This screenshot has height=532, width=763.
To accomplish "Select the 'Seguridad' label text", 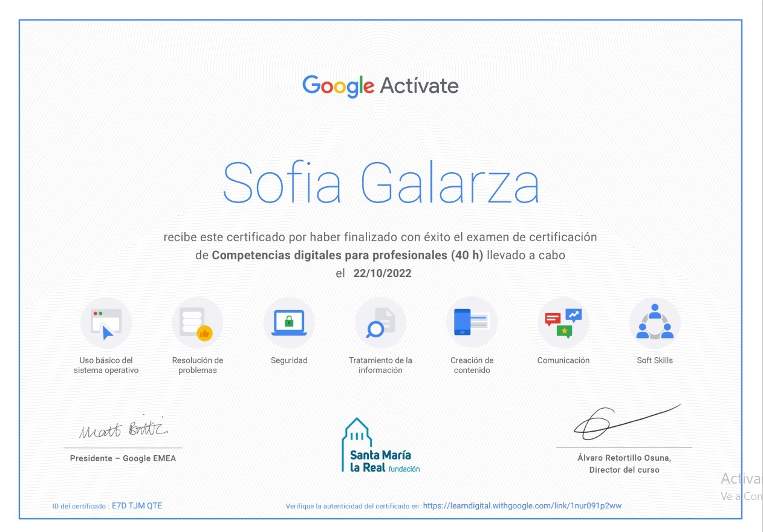I will (x=289, y=360).
